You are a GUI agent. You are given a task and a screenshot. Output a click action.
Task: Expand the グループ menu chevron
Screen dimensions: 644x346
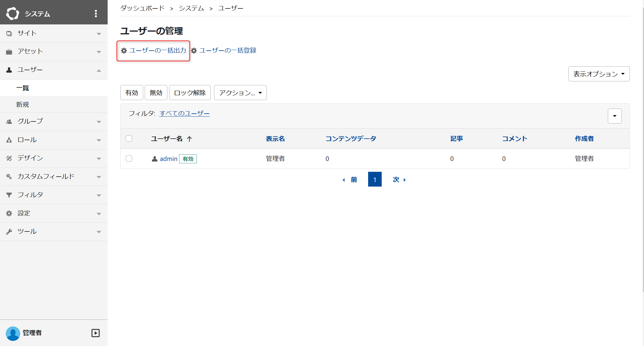point(99,122)
